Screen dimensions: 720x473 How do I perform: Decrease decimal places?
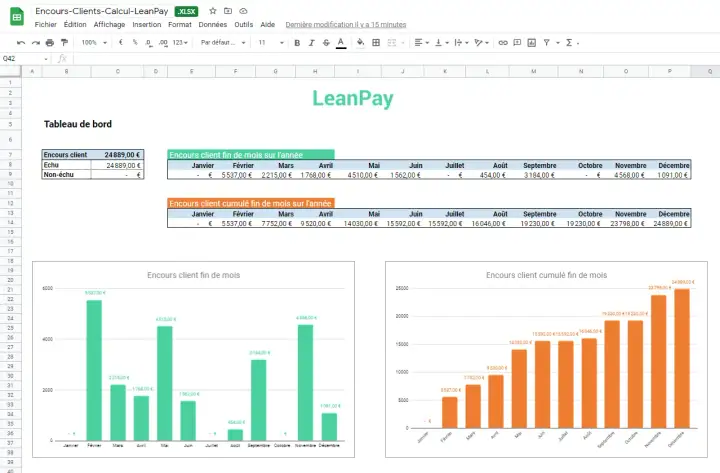[x=148, y=43]
